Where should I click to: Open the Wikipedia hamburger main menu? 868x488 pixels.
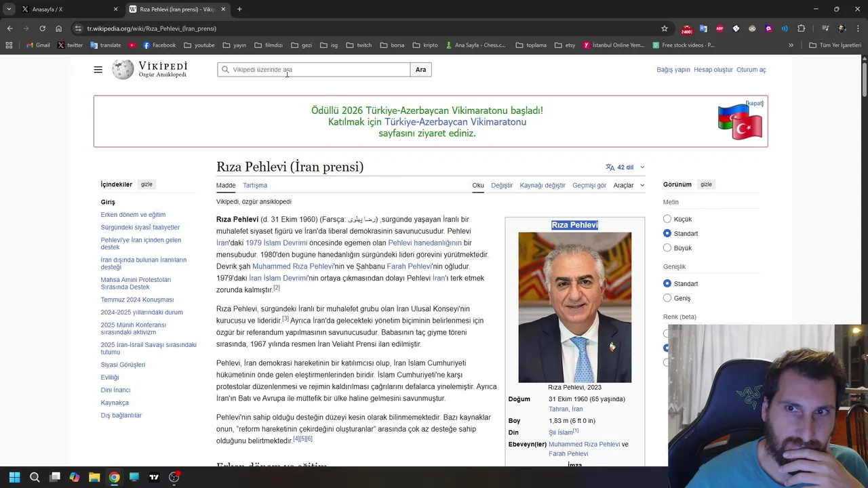point(98,70)
